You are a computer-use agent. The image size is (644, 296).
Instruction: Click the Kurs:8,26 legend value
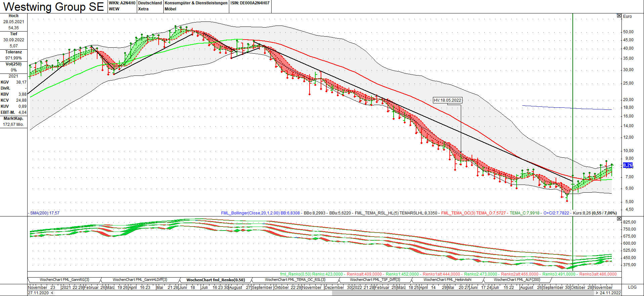[x=582, y=213]
